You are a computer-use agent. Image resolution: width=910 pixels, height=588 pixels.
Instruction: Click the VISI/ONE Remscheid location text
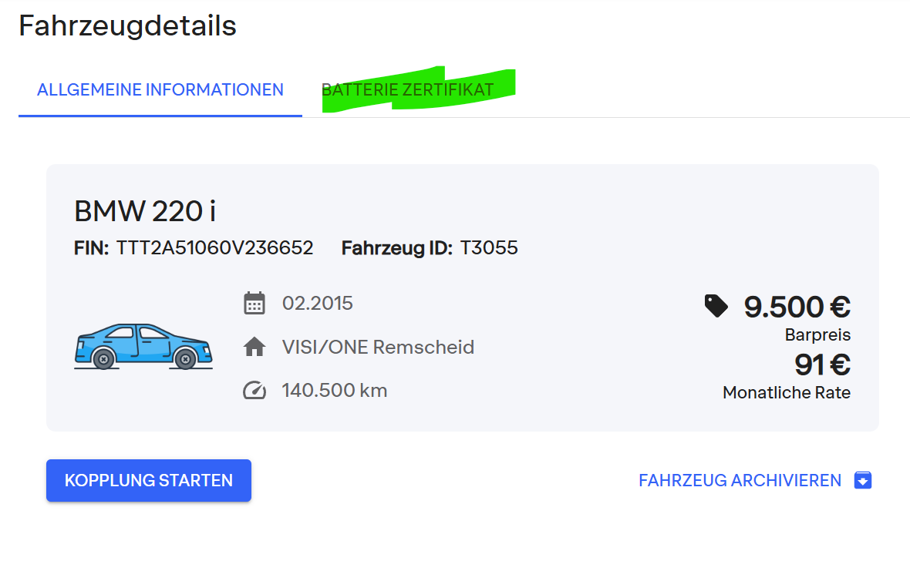378,348
